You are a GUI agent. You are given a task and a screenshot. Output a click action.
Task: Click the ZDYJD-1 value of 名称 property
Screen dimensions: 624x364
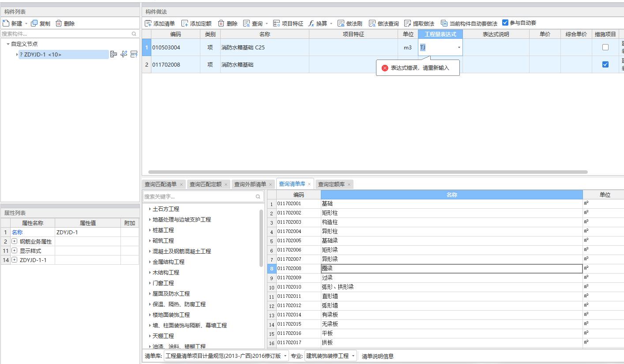click(88, 232)
